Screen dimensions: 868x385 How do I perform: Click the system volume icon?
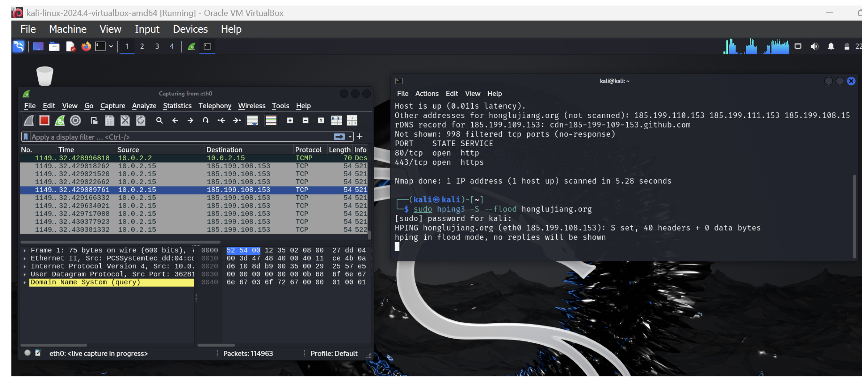tap(814, 46)
